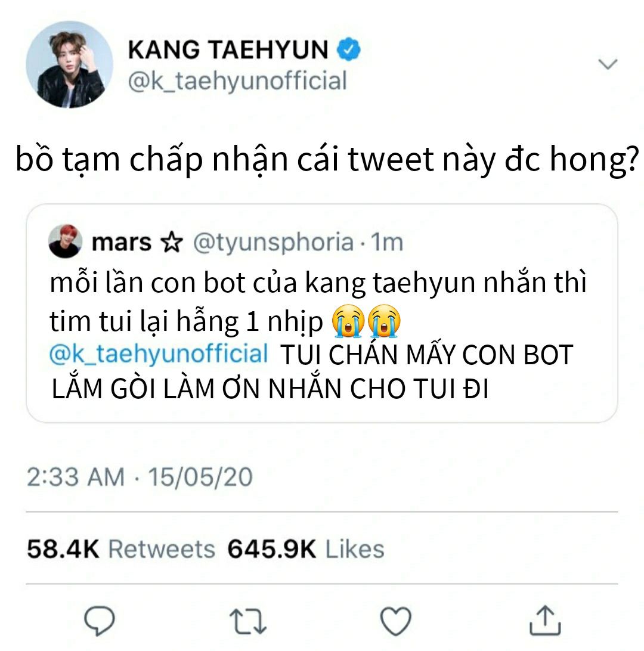Click the KANG TAEHYUN display name

pos(228,50)
